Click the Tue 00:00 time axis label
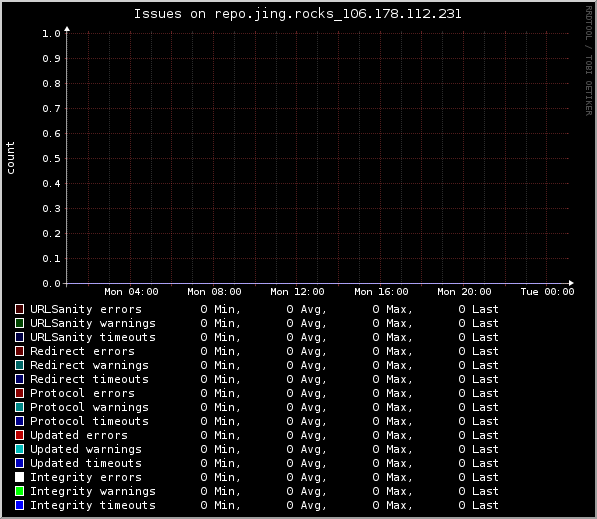 click(x=548, y=292)
